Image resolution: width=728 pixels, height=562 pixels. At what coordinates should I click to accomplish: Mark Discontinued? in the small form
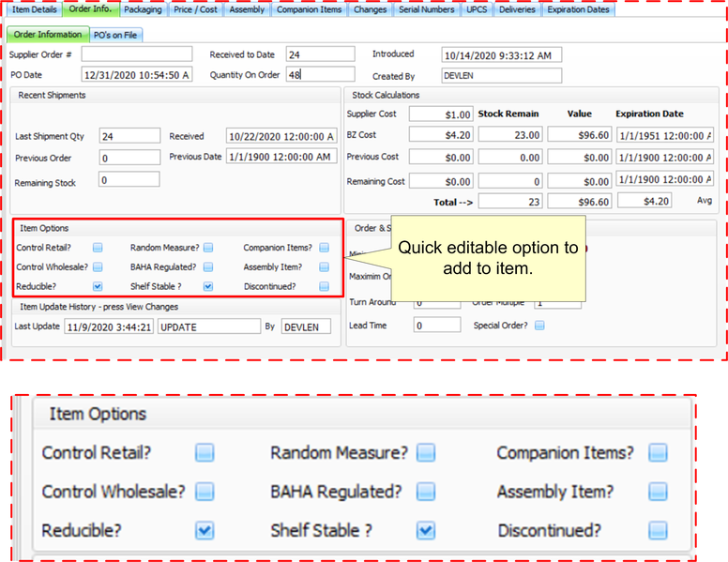(324, 286)
